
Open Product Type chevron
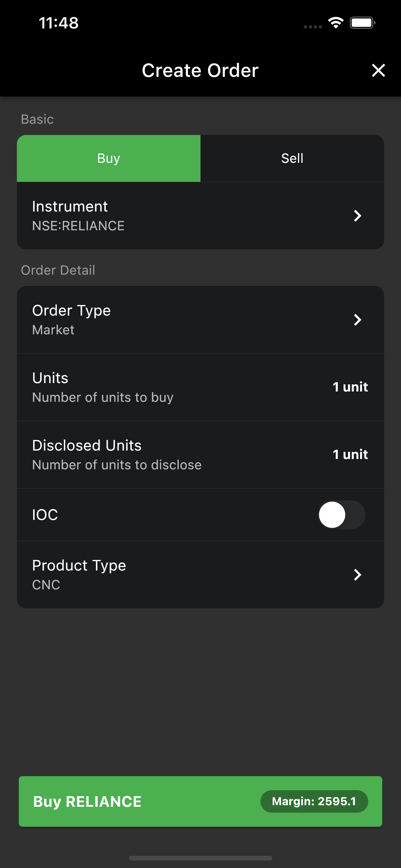click(x=357, y=575)
